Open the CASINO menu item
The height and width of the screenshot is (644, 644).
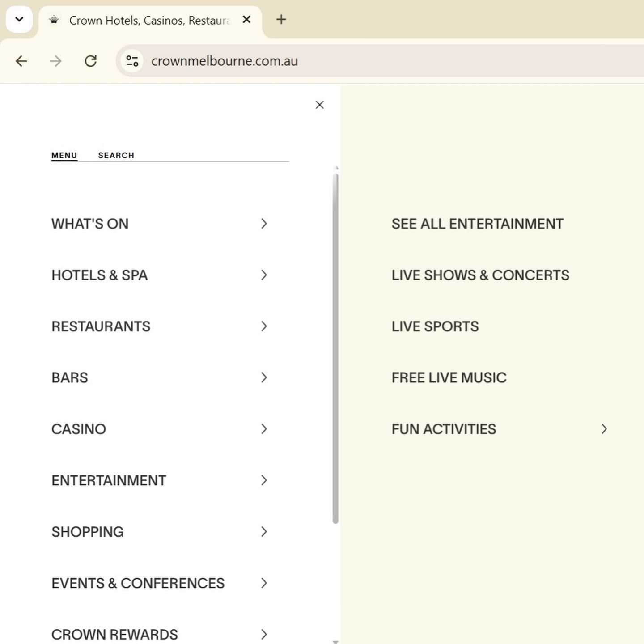pos(79,429)
